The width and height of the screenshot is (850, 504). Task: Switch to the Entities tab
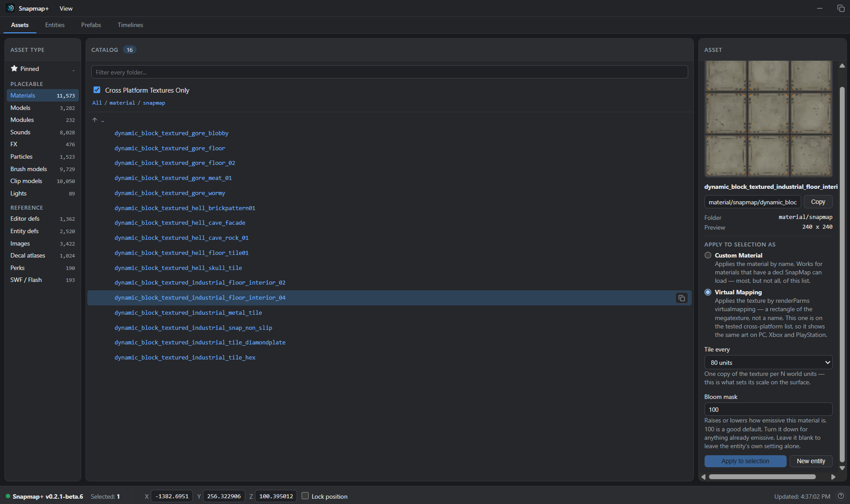click(x=55, y=25)
